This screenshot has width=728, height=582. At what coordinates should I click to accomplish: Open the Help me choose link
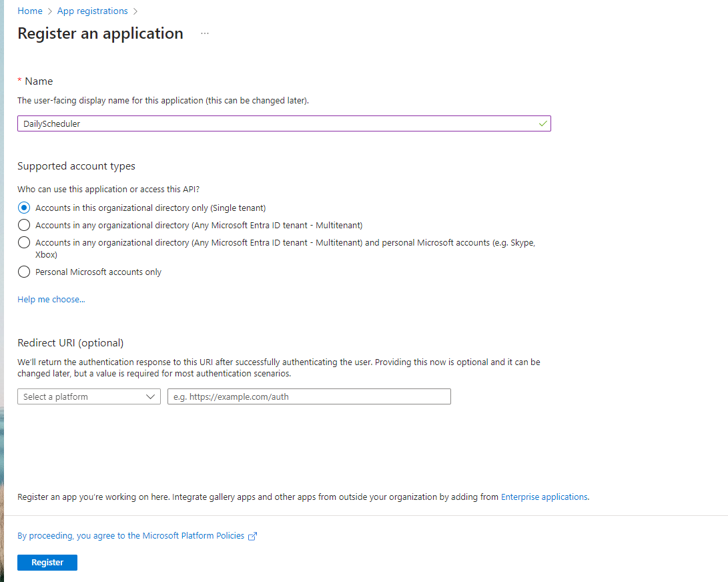[x=51, y=300]
